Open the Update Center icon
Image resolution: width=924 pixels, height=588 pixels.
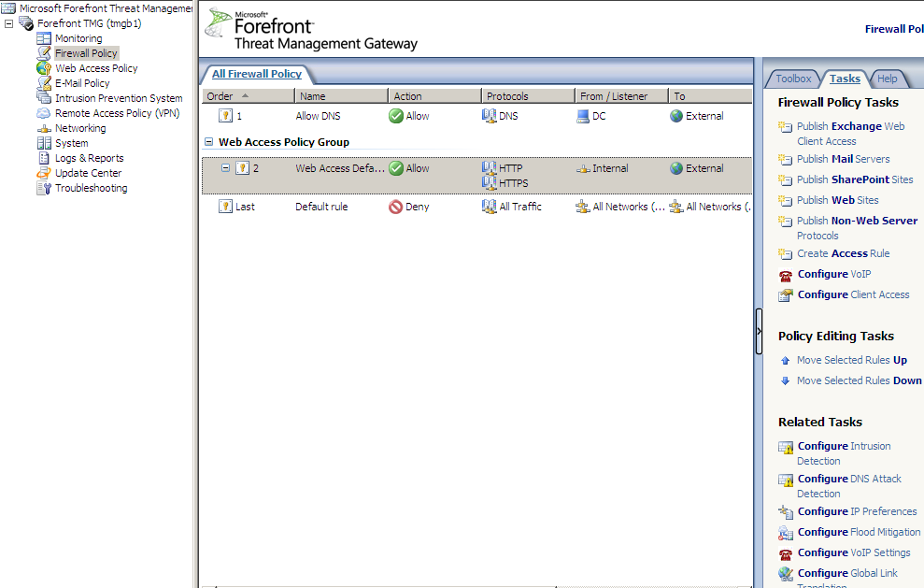(x=44, y=173)
